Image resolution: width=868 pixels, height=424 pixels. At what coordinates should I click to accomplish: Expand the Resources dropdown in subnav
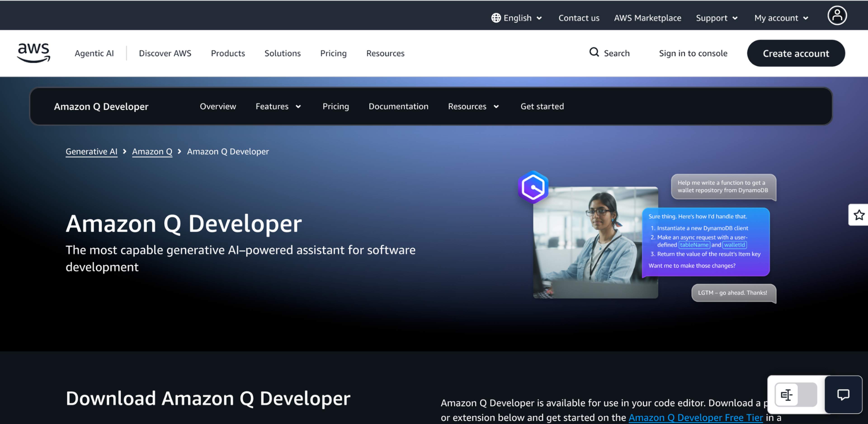473,106
